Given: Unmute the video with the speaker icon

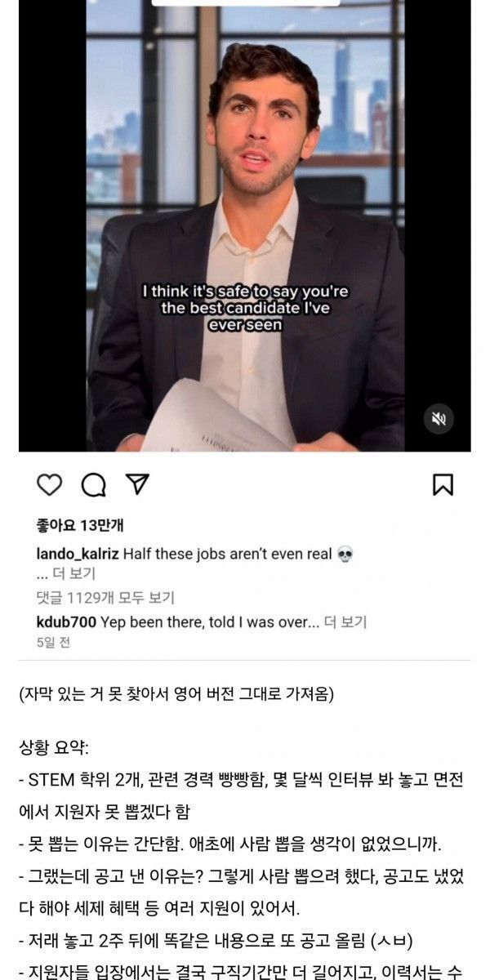Looking at the screenshot, I should [439, 419].
